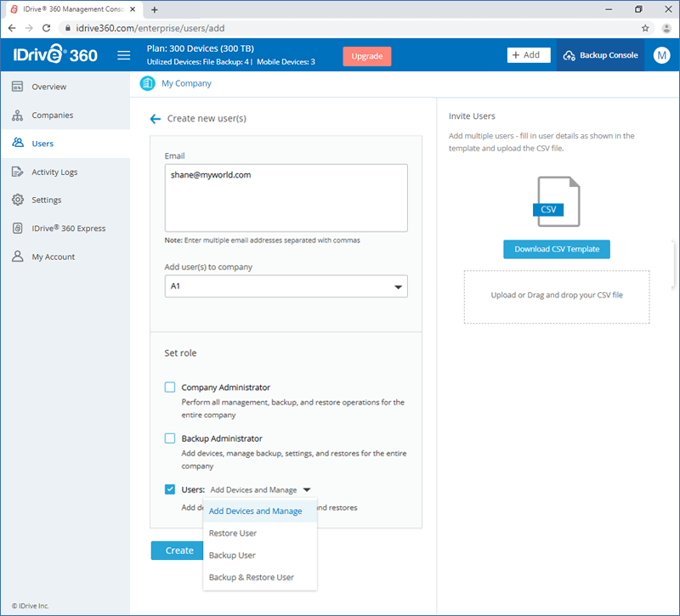This screenshot has height=616, width=680.
Task: Click the IDrive Inc. footer text
Action: 31,606
